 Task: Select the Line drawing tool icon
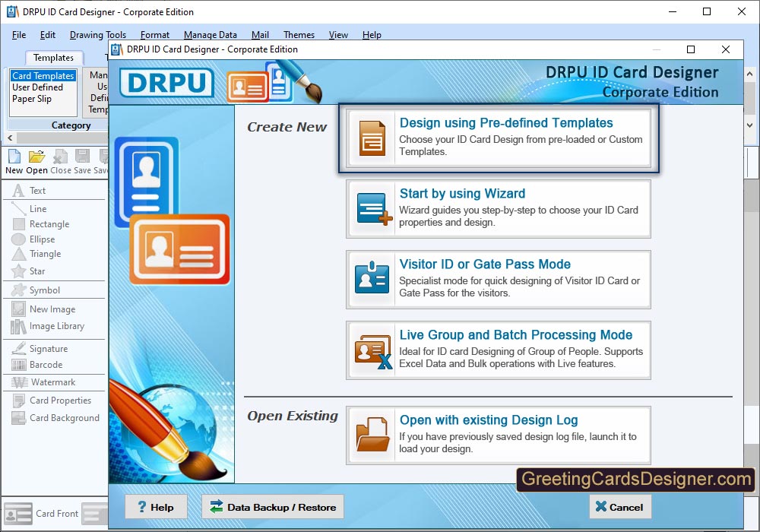pyautogui.click(x=18, y=209)
